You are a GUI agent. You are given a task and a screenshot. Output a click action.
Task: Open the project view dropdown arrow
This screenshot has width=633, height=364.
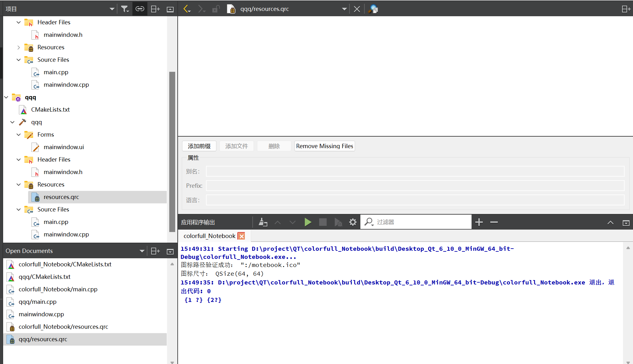click(112, 9)
